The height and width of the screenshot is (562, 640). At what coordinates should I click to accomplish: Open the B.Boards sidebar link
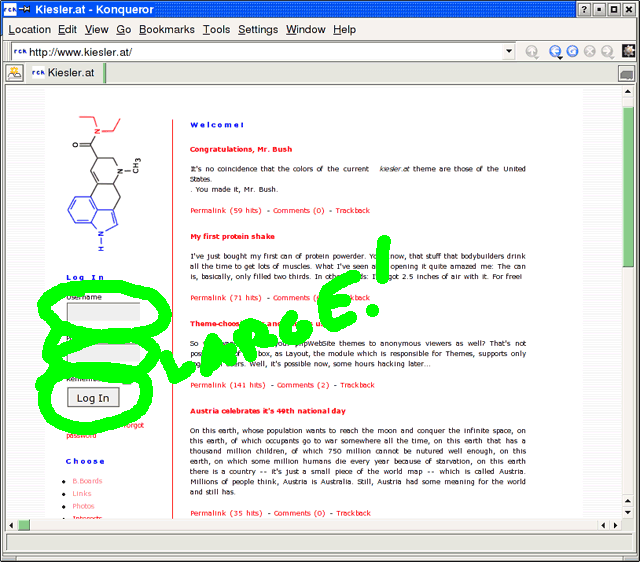point(87,481)
